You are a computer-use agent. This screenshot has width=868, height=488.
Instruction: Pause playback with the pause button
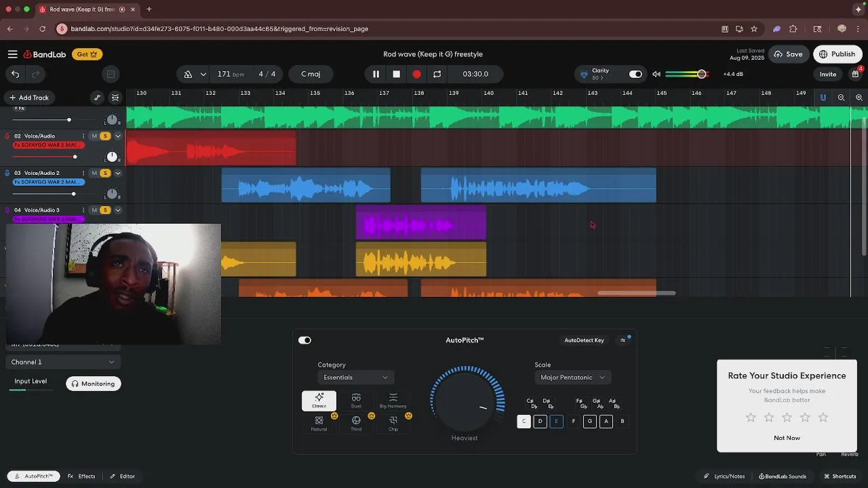pyautogui.click(x=376, y=74)
